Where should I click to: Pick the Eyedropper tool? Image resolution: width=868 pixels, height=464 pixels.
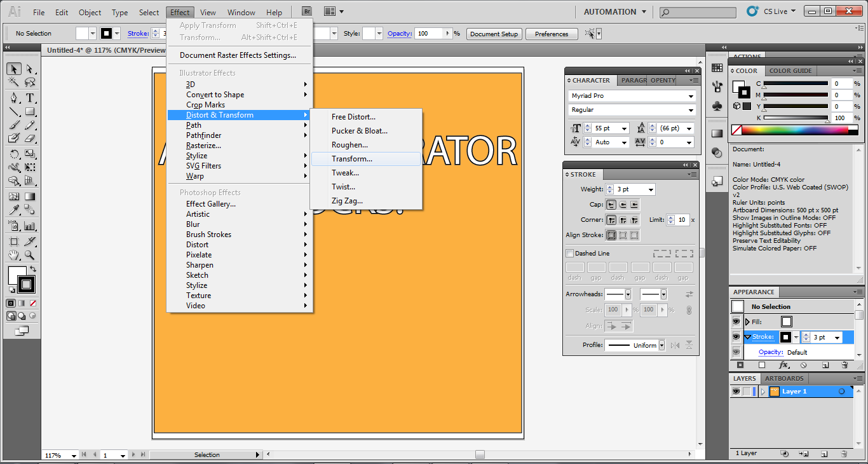point(14,210)
